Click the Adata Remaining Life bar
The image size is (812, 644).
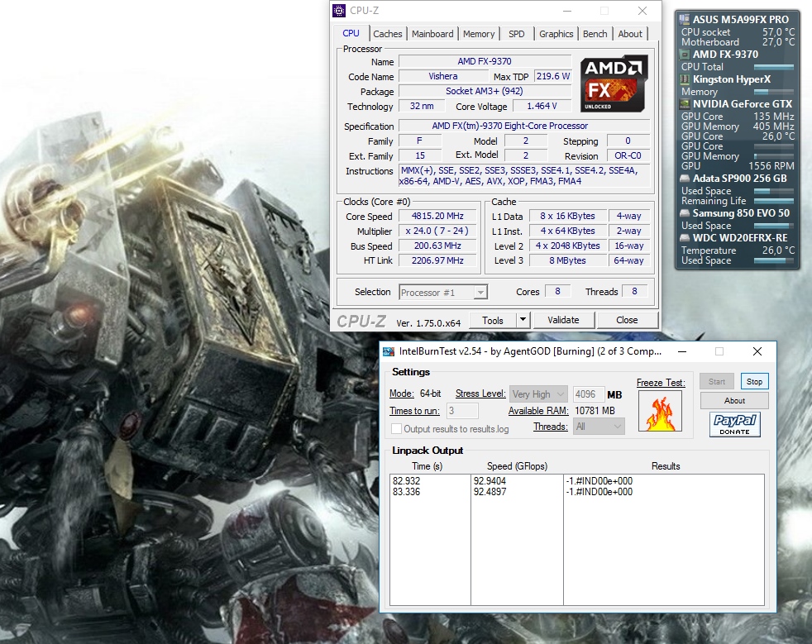click(x=774, y=201)
